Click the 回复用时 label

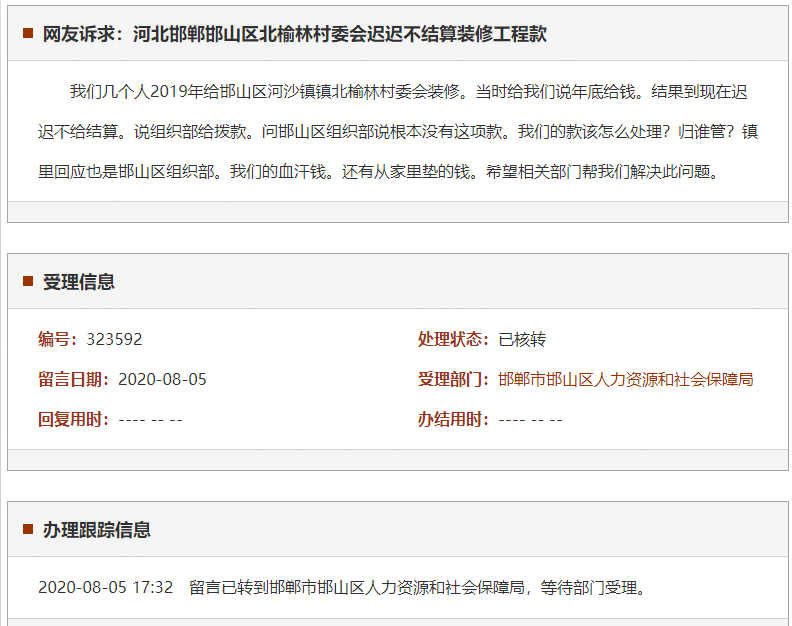tap(74, 419)
